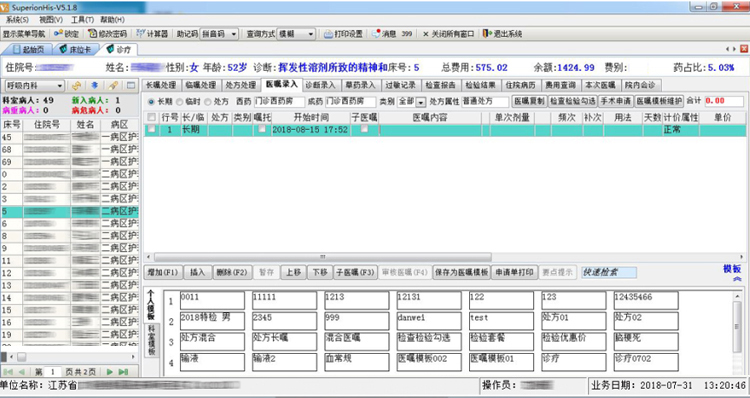Viewport: 750px width, 398px height.
Task: Click the page number field in patient list
Action: pos(53,372)
